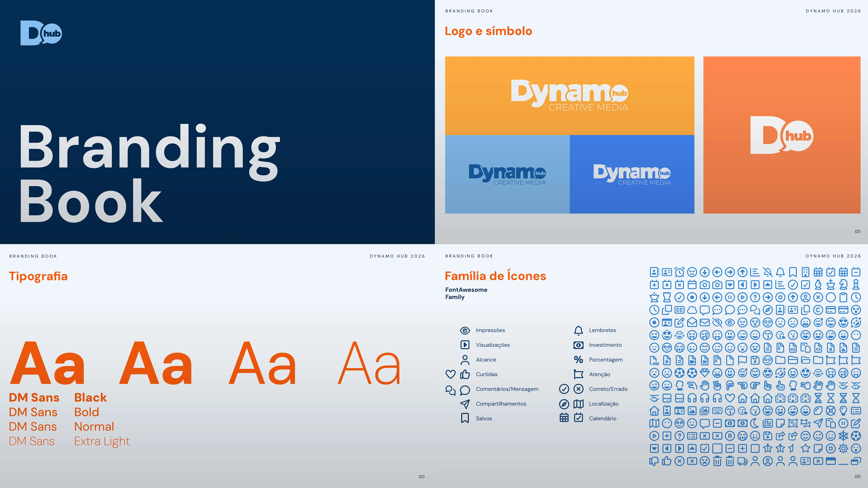Click the money bill icon beside Investimento
This screenshot has height=488, width=868.
pos(578,345)
